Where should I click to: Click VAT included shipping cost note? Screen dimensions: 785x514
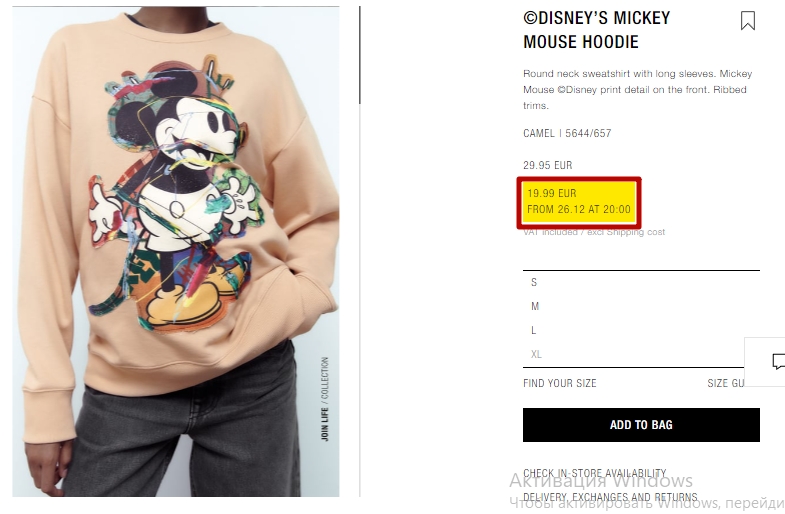594,232
